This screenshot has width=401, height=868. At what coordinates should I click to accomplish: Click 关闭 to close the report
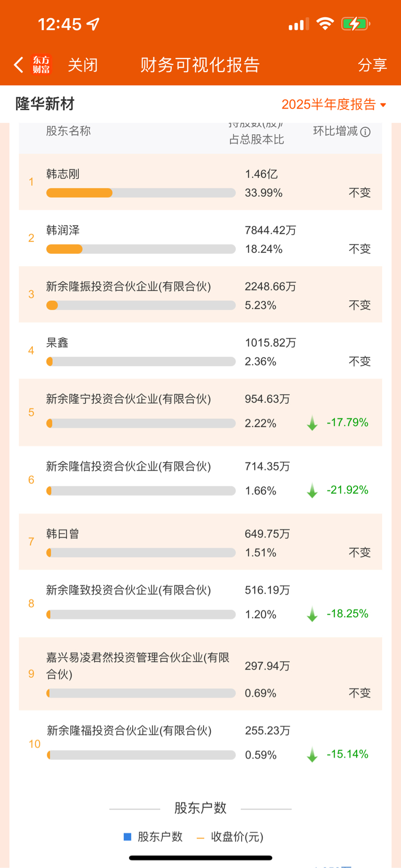(82, 65)
